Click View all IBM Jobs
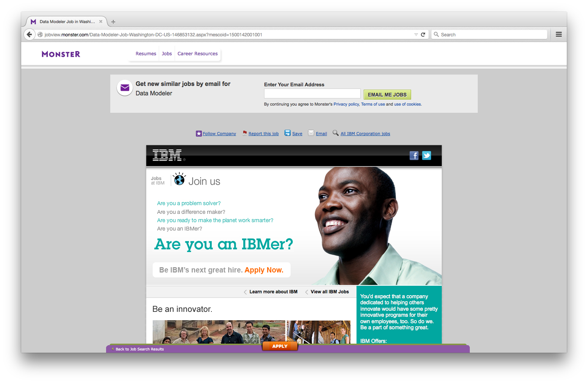 point(330,292)
